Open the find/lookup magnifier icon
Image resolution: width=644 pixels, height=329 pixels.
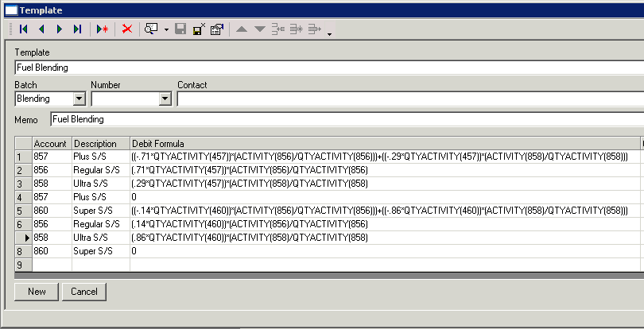pyautogui.click(x=151, y=29)
